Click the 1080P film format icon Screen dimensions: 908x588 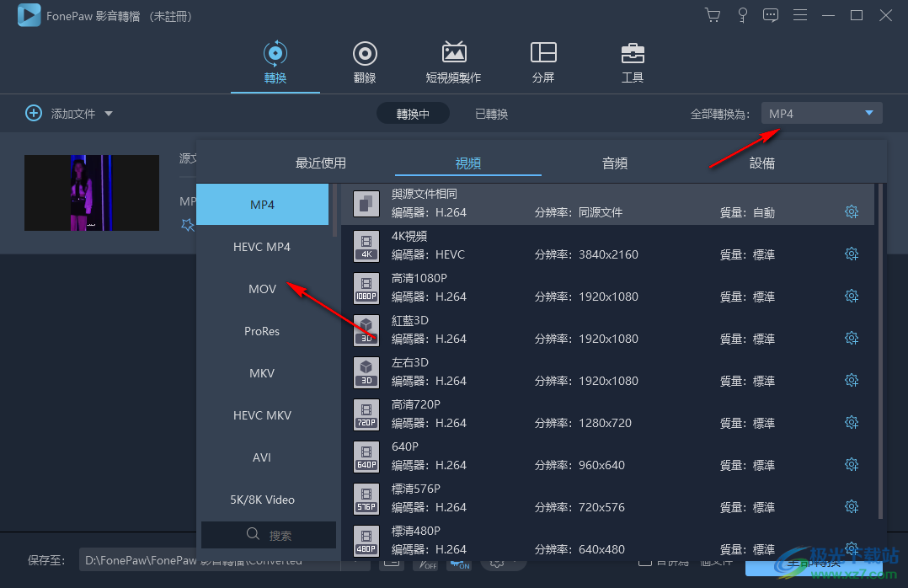coord(366,288)
